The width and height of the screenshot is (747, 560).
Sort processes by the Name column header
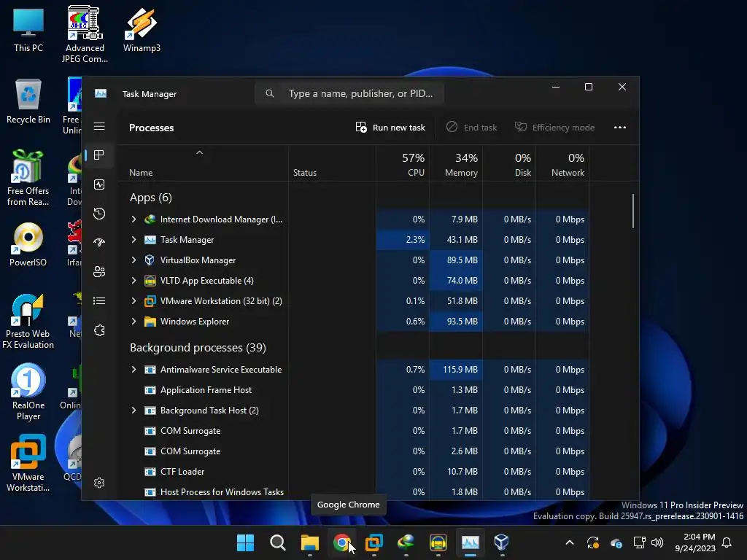point(204,164)
